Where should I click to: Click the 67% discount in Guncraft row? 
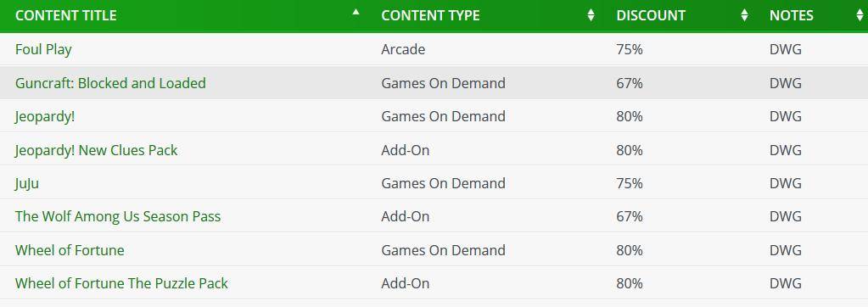pyautogui.click(x=630, y=83)
